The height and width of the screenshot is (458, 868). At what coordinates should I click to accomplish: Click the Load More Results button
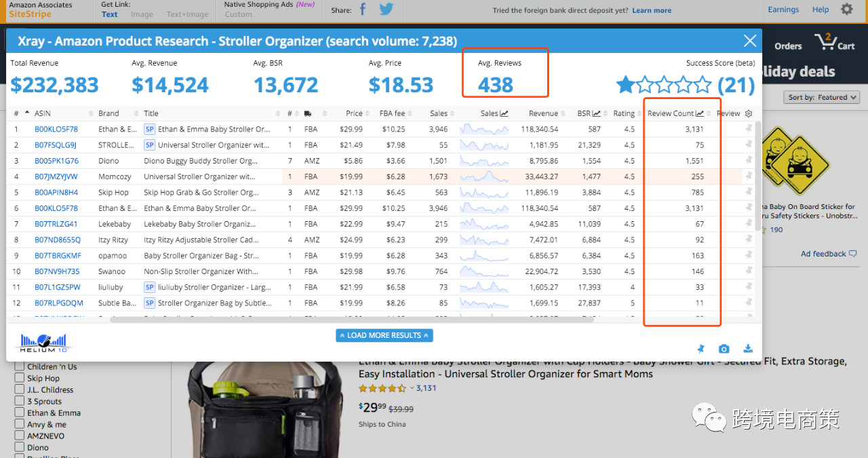click(384, 335)
